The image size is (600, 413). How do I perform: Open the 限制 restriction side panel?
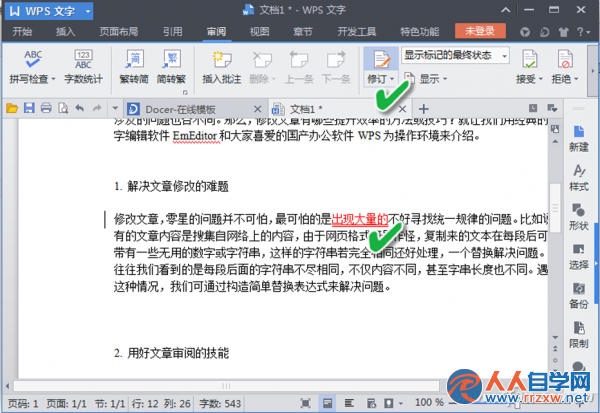point(579,334)
